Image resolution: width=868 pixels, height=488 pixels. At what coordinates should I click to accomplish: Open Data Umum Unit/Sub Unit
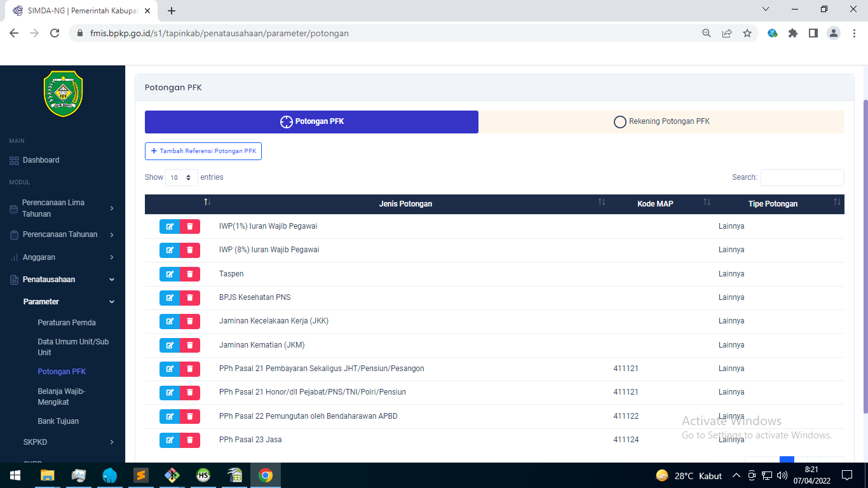click(73, 347)
